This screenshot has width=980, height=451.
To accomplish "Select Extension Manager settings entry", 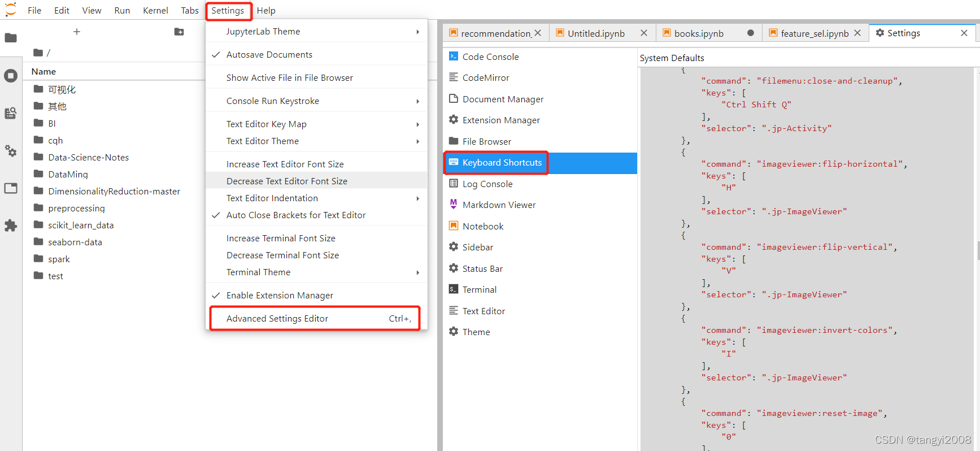I will tap(540, 120).
